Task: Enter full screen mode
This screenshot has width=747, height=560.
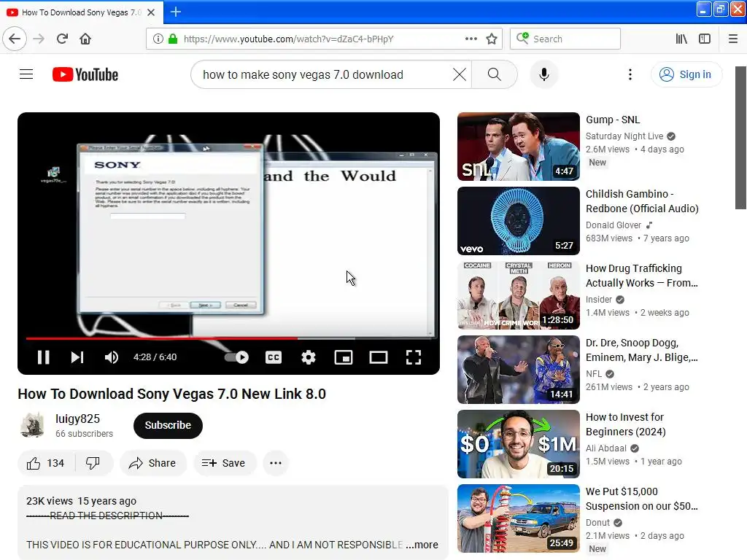Action: (414, 357)
